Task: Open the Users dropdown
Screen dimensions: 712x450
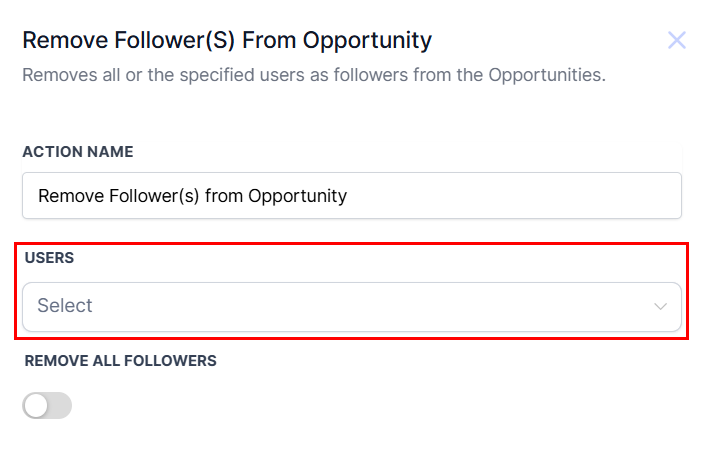Action: [x=352, y=306]
